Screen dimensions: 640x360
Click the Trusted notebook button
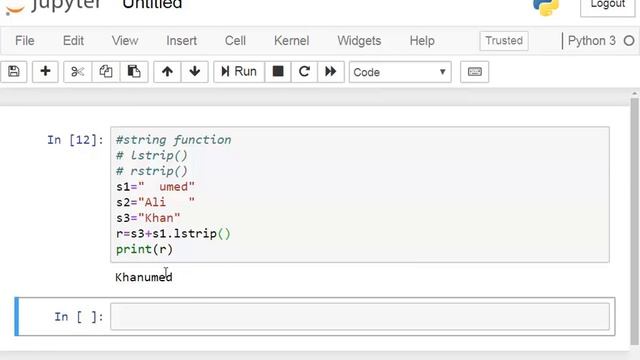(x=504, y=41)
